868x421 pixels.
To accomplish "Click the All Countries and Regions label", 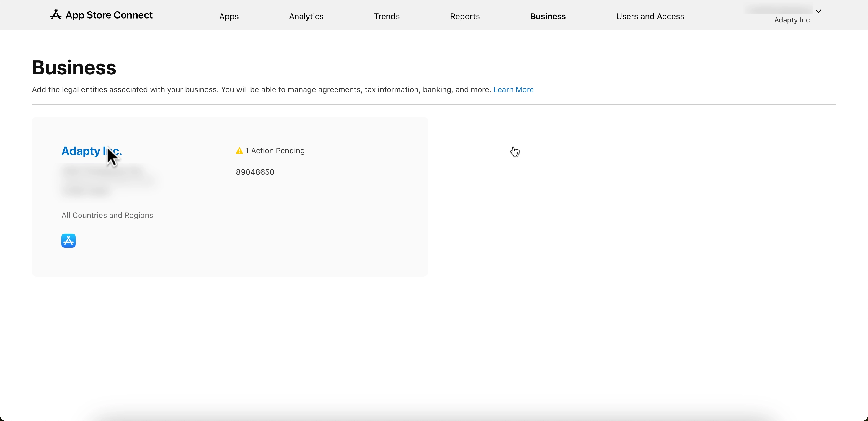I will 107,216.
